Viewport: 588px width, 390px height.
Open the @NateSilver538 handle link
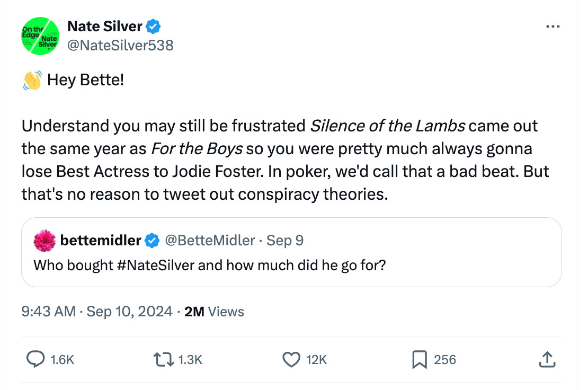tap(120, 46)
